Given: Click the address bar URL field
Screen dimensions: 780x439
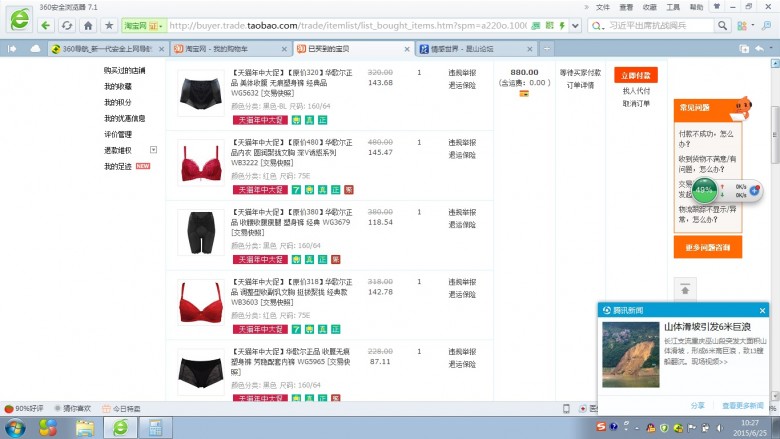Looking at the screenshot, I should point(347,25).
